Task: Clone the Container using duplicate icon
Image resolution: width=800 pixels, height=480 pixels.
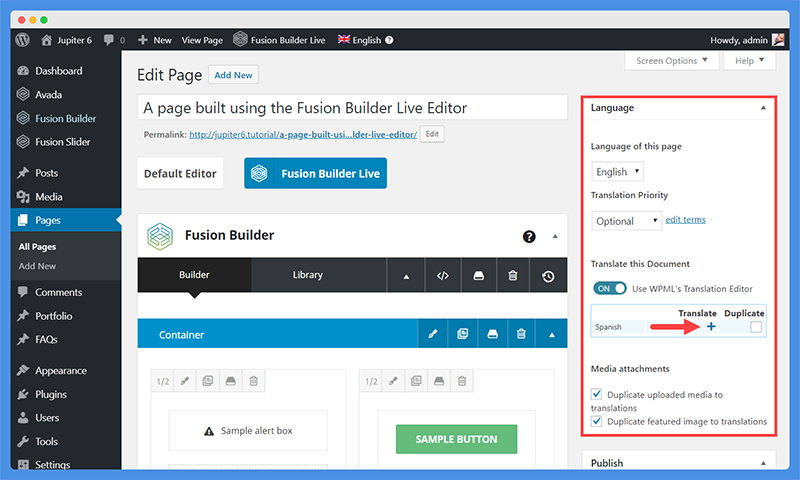Action: tap(462, 334)
